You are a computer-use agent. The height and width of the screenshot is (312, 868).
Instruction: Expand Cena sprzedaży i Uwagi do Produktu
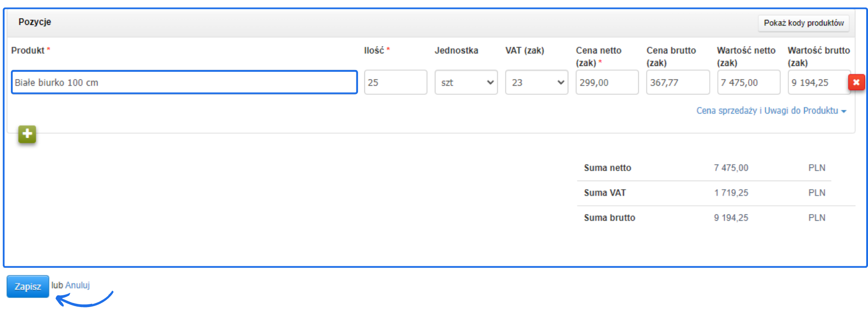coord(771,111)
